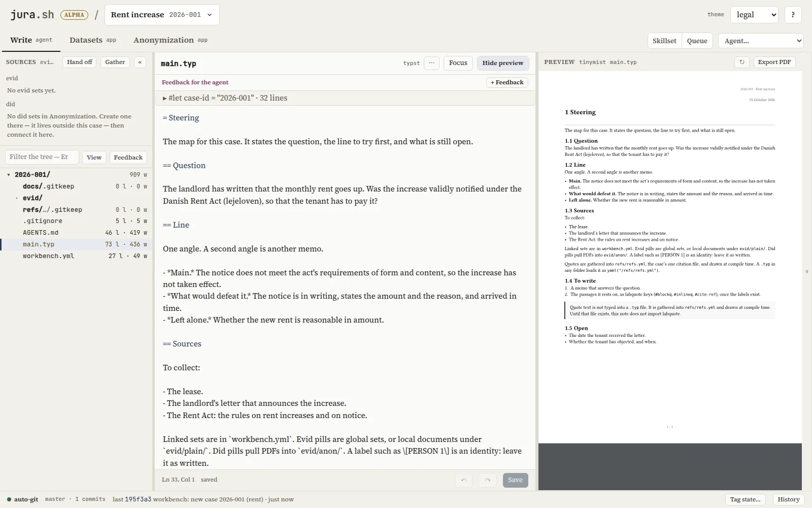Select main.typ in the file tree
This screenshot has height=508, width=812.
(x=76, y=244)
